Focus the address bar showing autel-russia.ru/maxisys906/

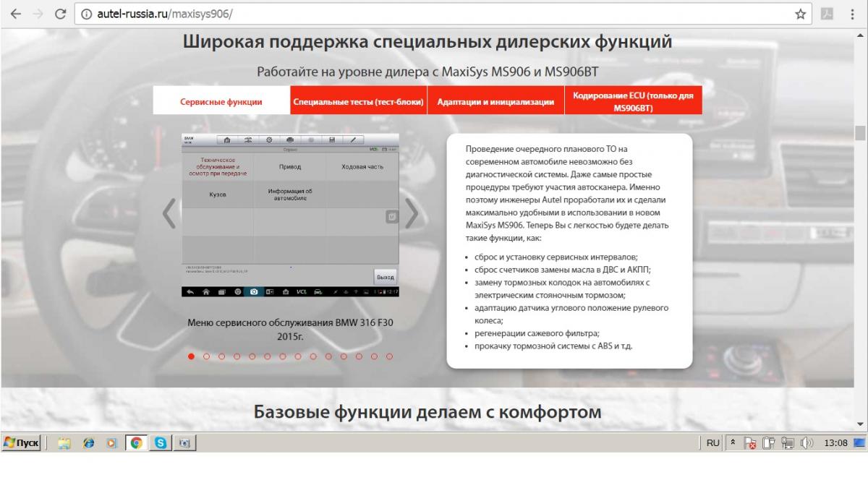[x=443, y=14]
